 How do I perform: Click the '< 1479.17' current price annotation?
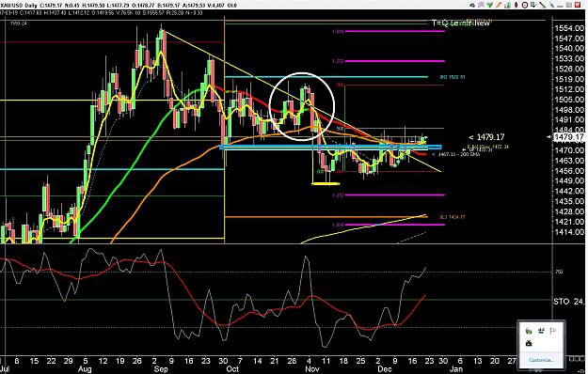point(486,137)
